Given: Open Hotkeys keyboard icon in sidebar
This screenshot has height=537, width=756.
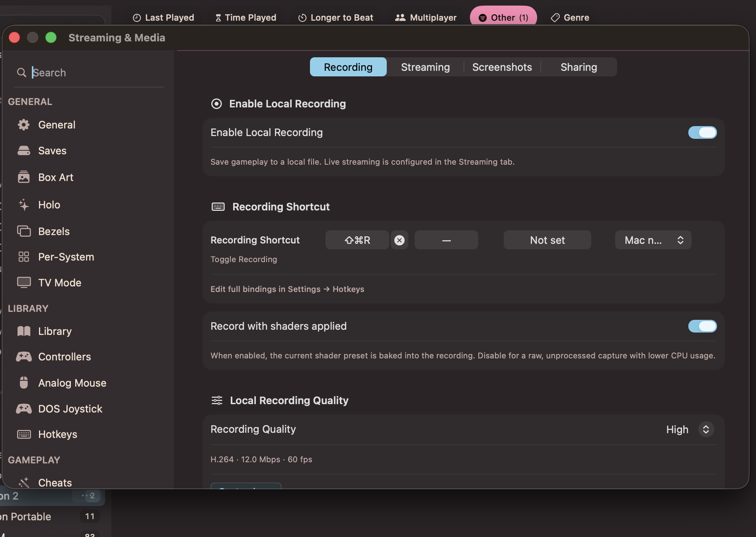Looking at the screenshot, I should pos(24,434).
